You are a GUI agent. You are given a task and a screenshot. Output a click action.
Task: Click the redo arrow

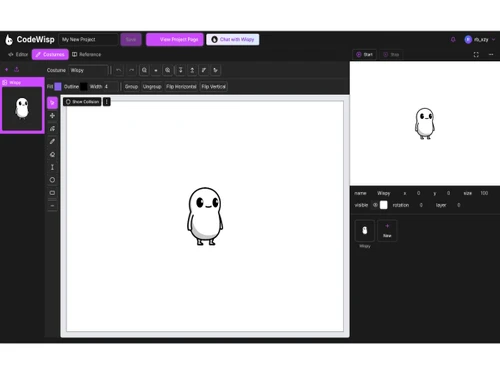coord(132,70)
